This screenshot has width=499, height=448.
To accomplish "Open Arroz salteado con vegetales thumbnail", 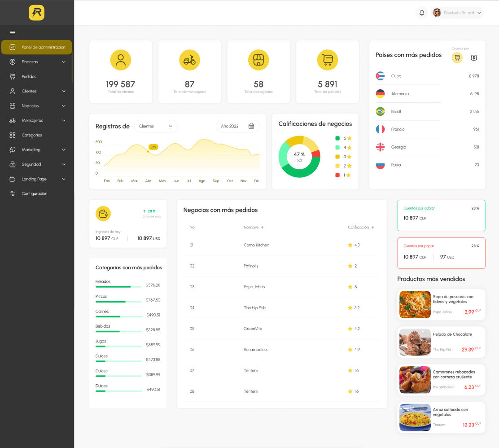I will point(415,417).
